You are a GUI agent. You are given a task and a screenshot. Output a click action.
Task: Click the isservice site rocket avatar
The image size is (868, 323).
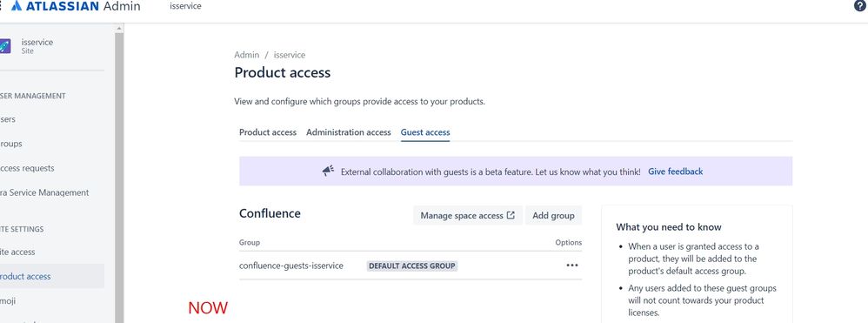(x=5, y=46)
